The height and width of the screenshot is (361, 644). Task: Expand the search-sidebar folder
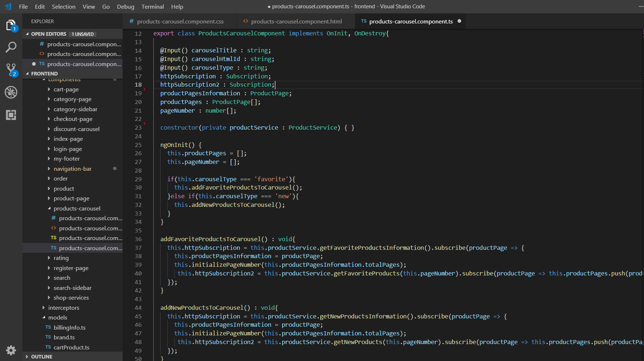click(72, 288)
